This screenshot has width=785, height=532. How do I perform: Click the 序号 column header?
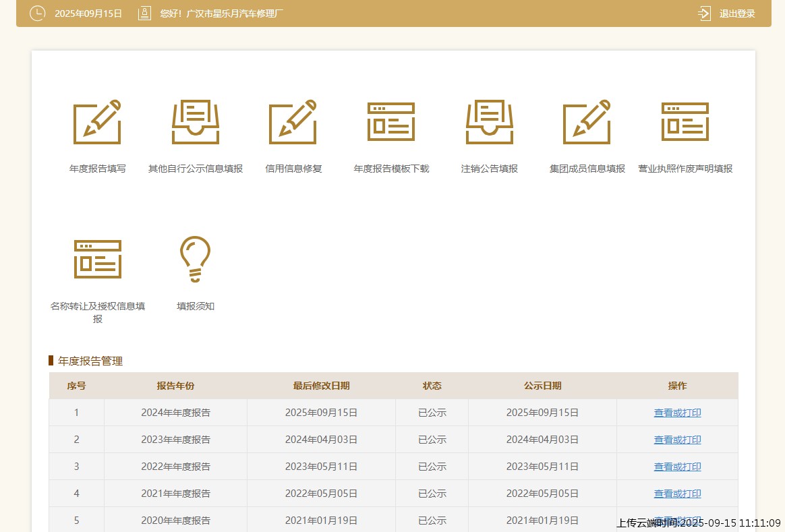coord(77,386)
